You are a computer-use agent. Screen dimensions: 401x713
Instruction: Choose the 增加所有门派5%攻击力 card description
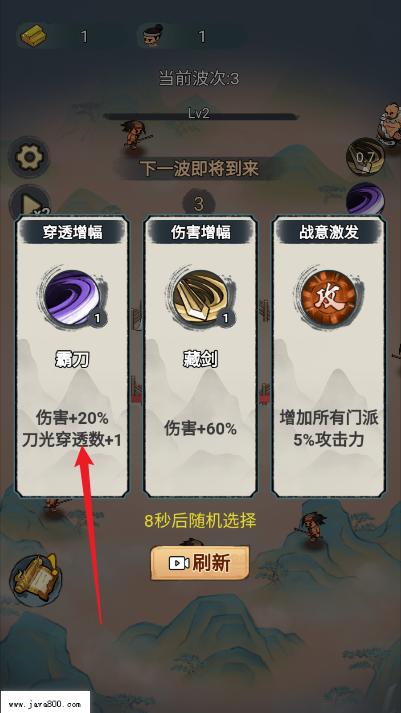(329, 429)
